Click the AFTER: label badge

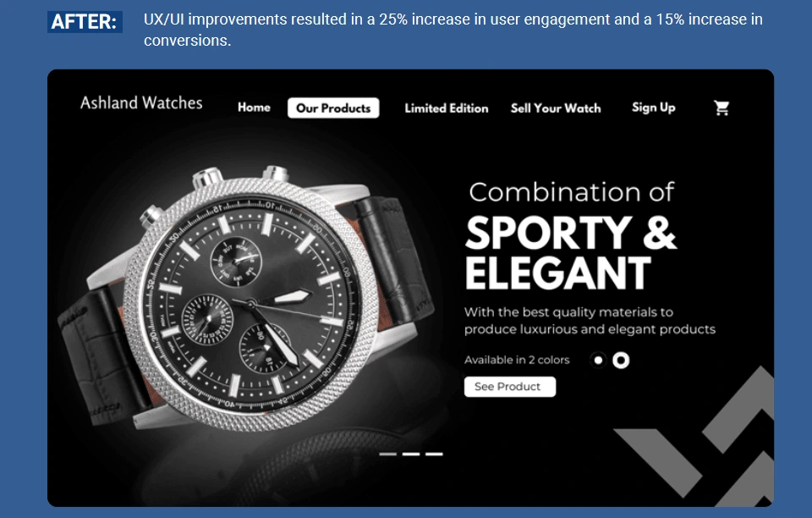pyautogui.click(x=85, y=22)
